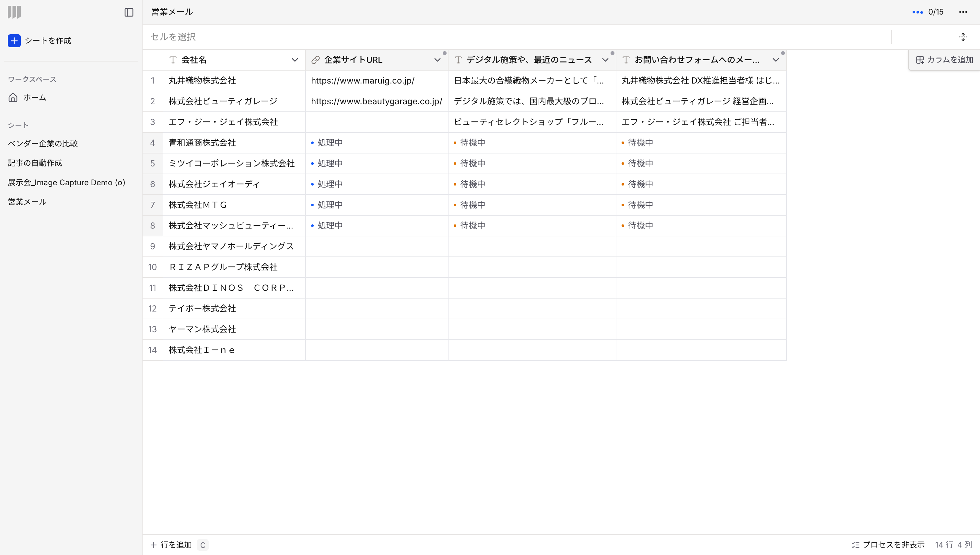This screenshot has height=555, width=980.
Task: Open the お問い合わせフォーム column dropdown chevron
Action: (776, 60)
